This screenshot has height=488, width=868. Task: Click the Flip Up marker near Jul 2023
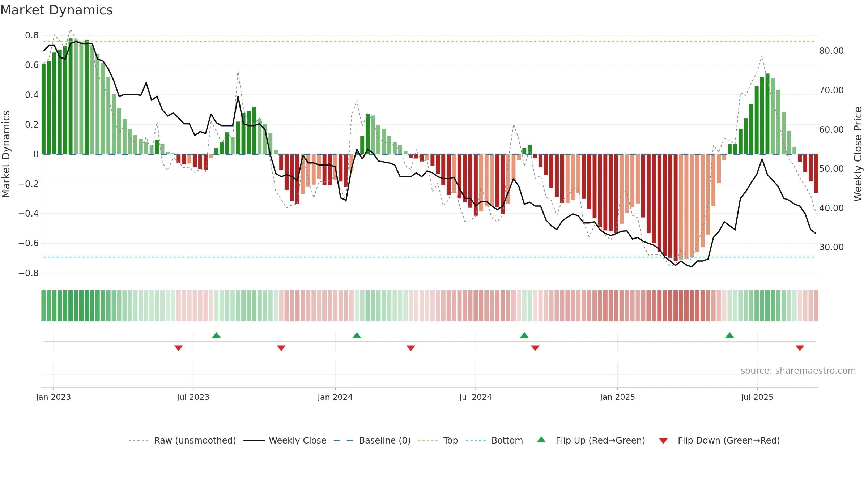pos(216,335)
